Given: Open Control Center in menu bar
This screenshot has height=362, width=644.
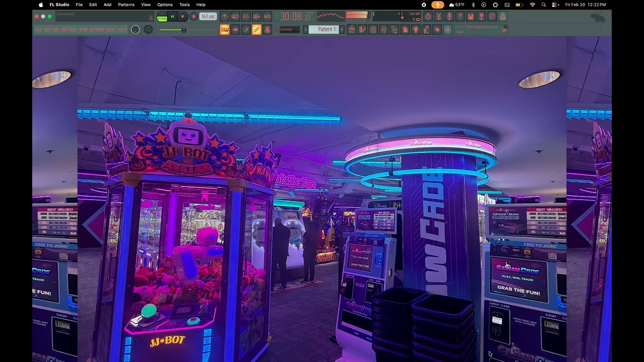Looking at the screenshot, I should [555, 5].
